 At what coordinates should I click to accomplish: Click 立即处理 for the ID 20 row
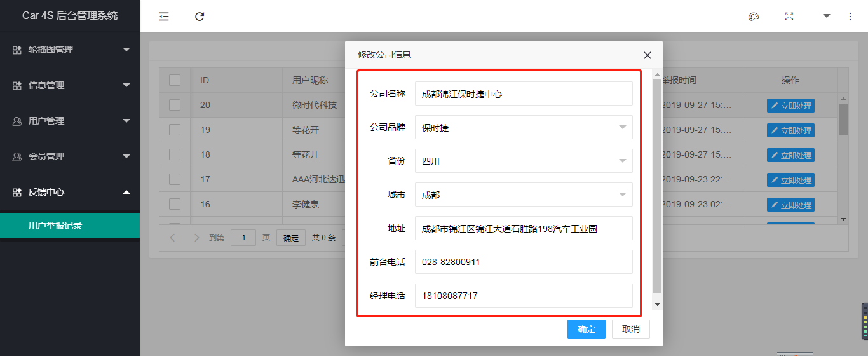pyautogui.click(x=790, y=106)
